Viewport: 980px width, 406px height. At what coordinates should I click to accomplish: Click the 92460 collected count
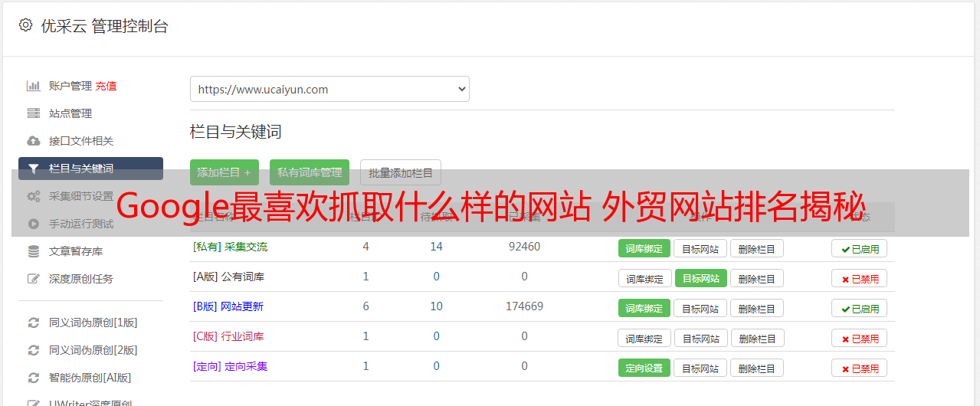pos(524,247)
